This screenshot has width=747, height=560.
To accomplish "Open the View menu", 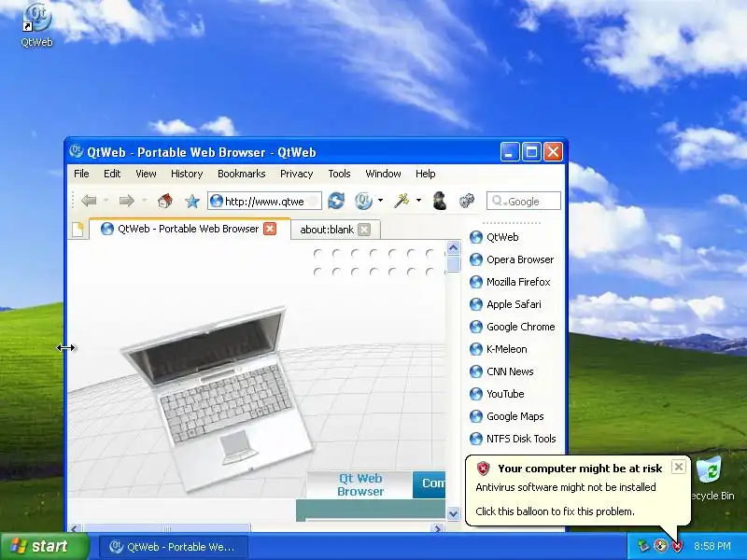I will tap(146, 174).
